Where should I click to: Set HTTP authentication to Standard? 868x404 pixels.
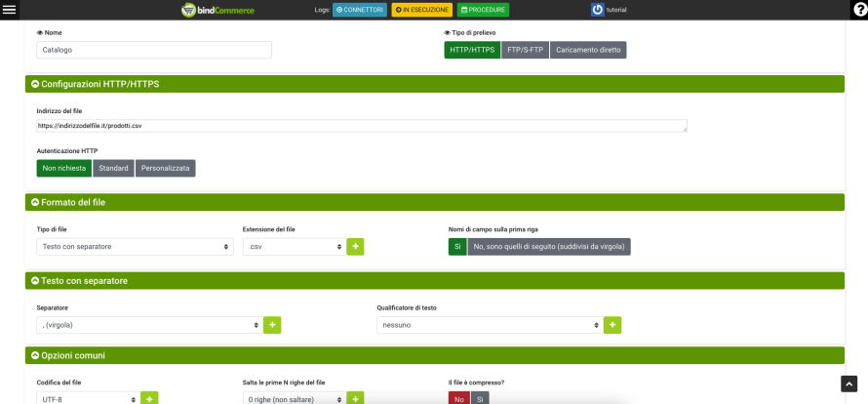tap(114, 168)
